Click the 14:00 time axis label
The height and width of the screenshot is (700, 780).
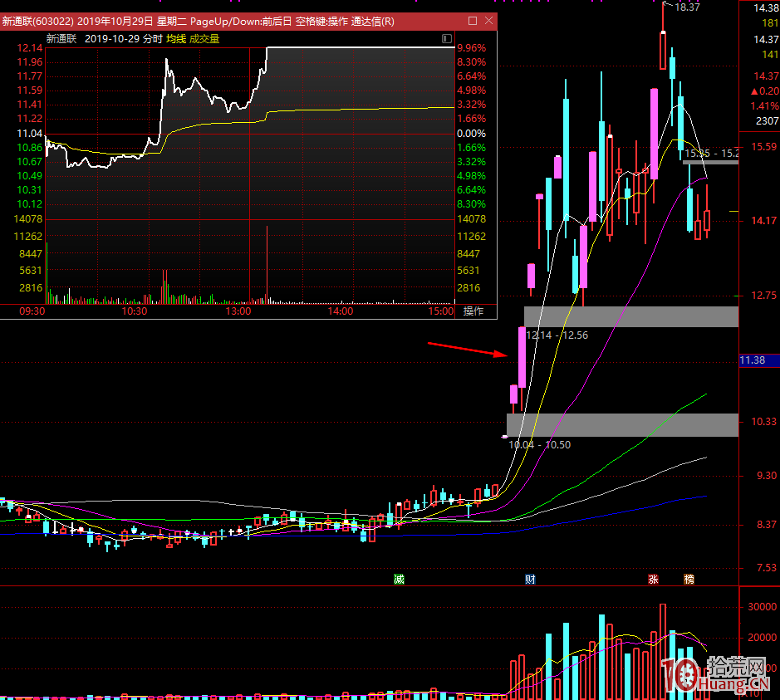[x=341, y=311]
